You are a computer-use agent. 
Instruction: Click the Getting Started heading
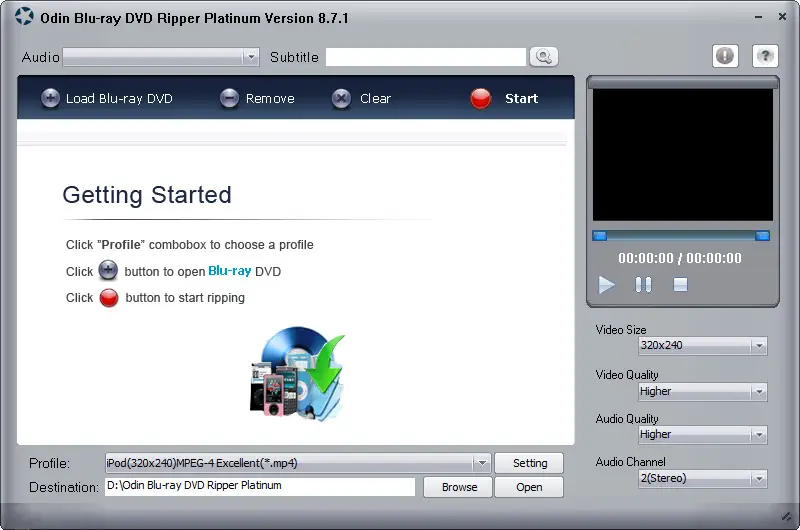point(147,195)
